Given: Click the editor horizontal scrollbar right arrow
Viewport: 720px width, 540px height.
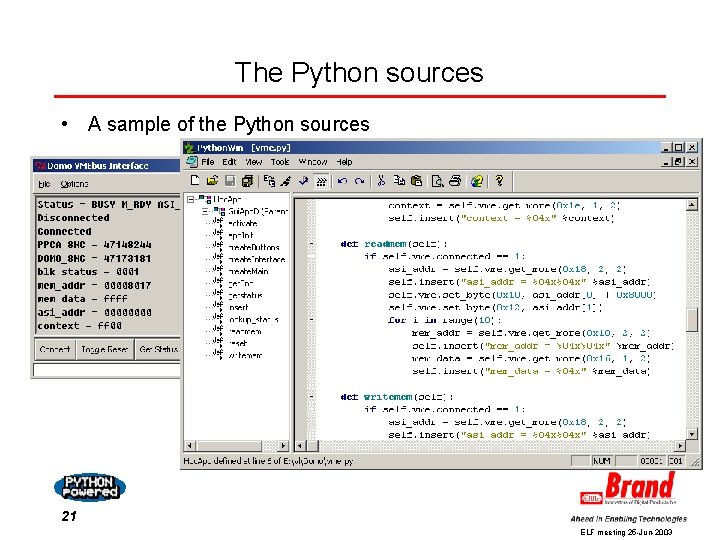Looking at the screenshot, I should (680, 445).
